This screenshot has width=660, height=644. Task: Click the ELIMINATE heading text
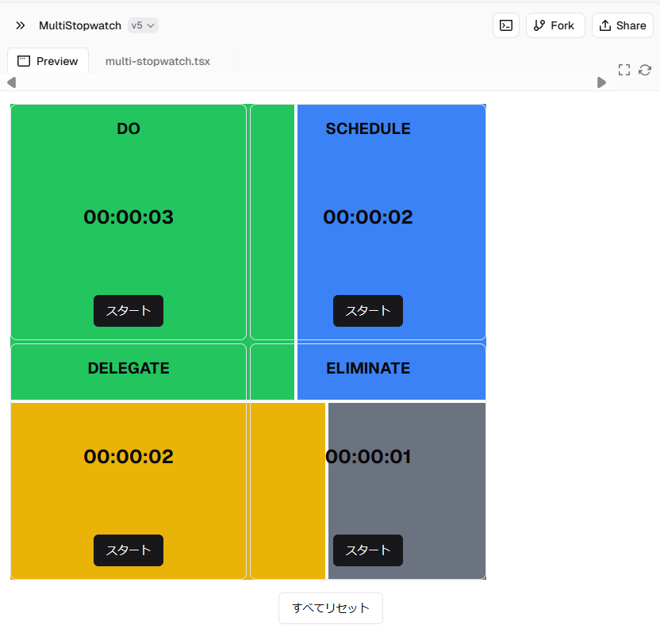(368, 368)
